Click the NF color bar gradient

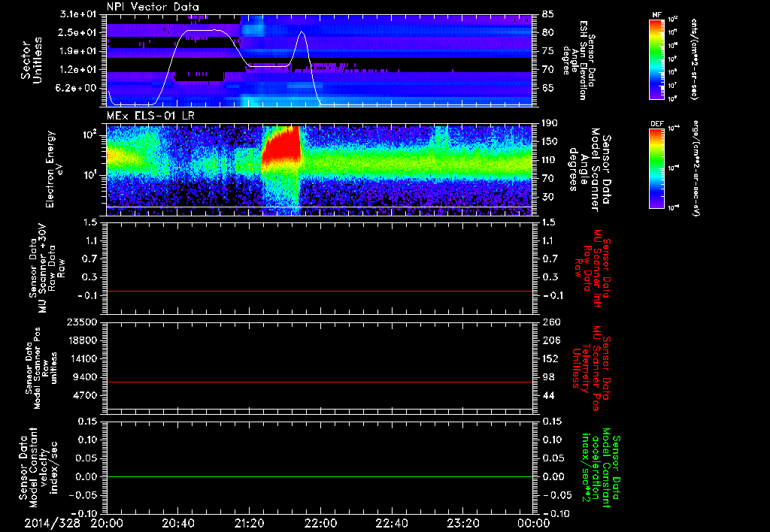click(x=657, y=59)
